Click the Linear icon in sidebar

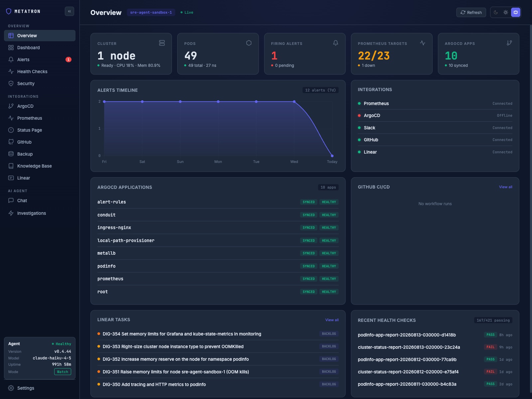tap(11, 178)
